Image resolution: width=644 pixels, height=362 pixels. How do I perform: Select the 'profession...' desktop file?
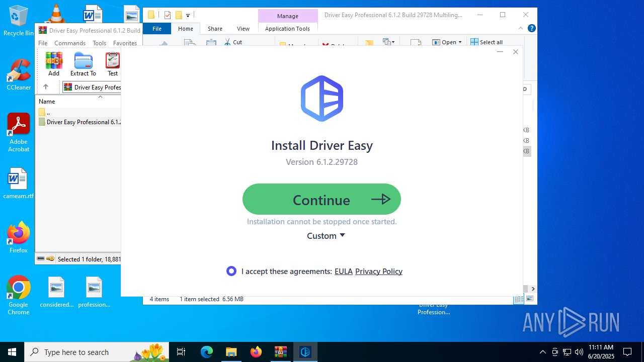(x=94, y=292)
